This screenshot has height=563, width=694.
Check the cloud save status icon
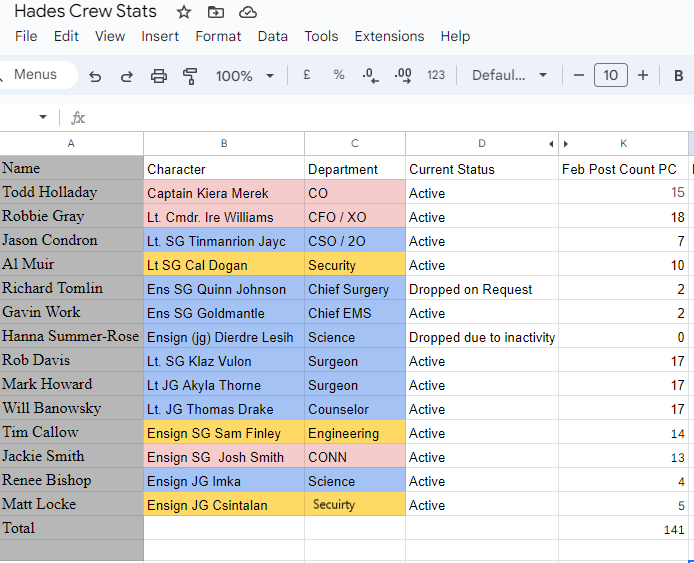pos(248,12)
